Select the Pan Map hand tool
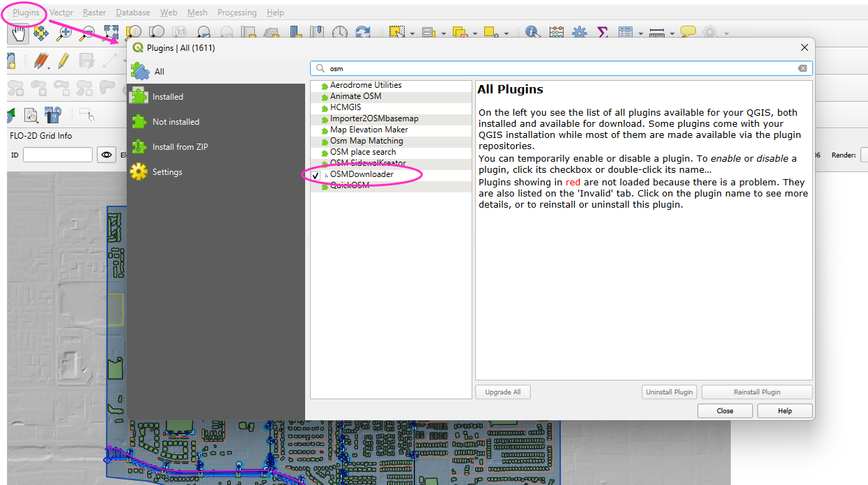Viewport: 868px width, 485px height. pos(19,33)
